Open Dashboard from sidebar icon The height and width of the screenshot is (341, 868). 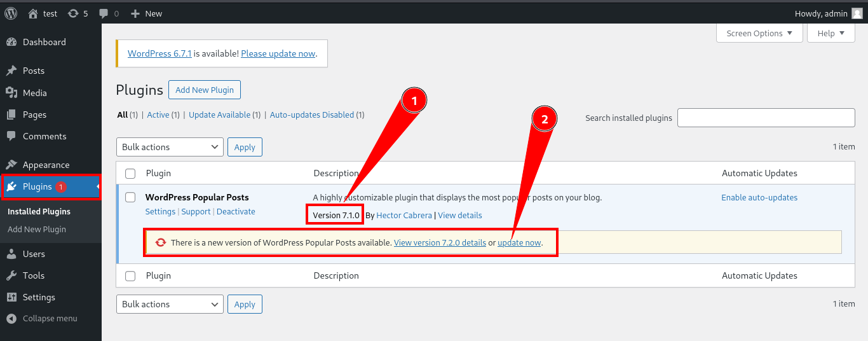11,42
